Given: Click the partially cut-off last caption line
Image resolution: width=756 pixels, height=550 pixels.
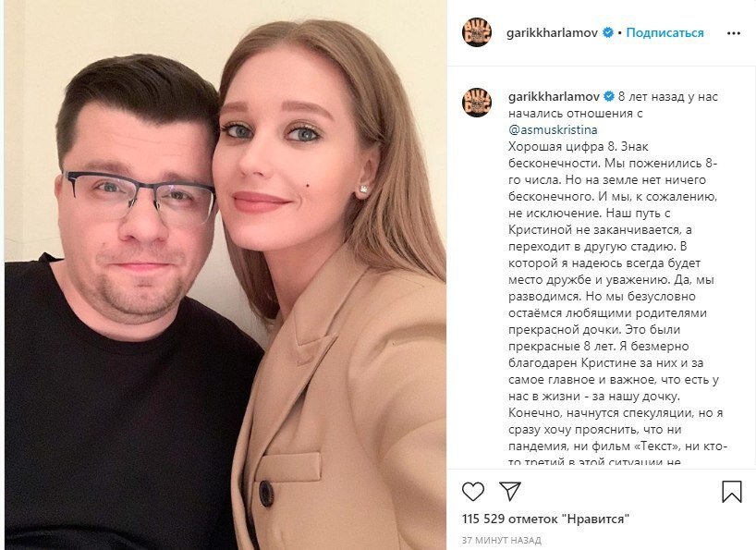Looking at the screenshot, I should (x=594, y=462).
